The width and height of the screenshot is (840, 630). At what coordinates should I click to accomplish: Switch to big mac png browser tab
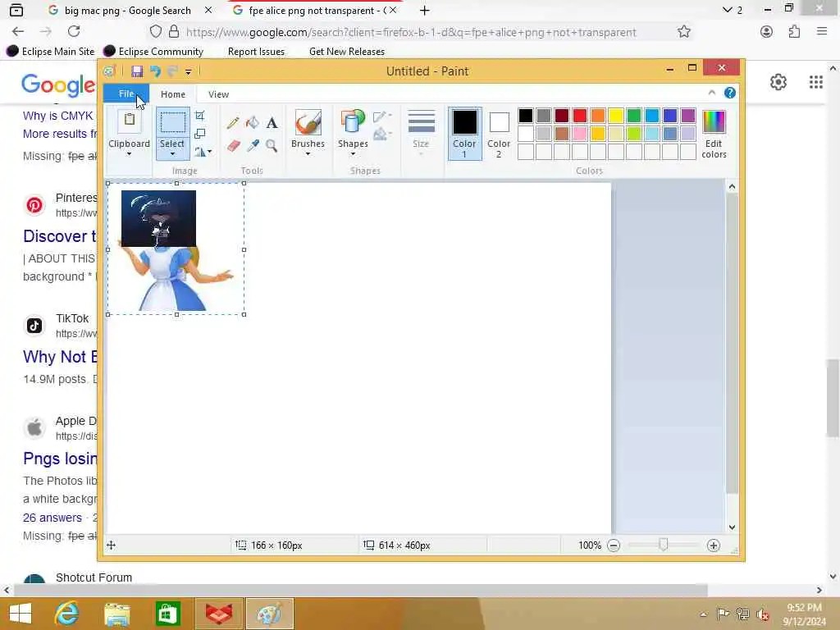127,10
